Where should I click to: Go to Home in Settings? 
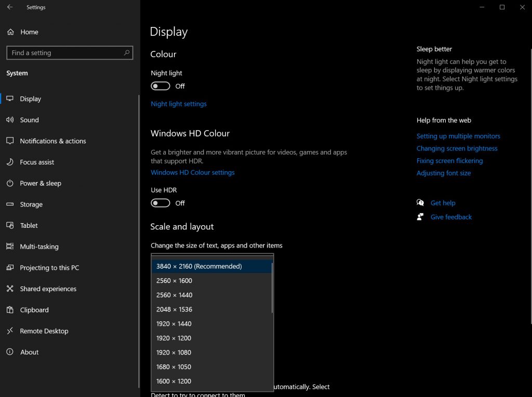(30, 32)
